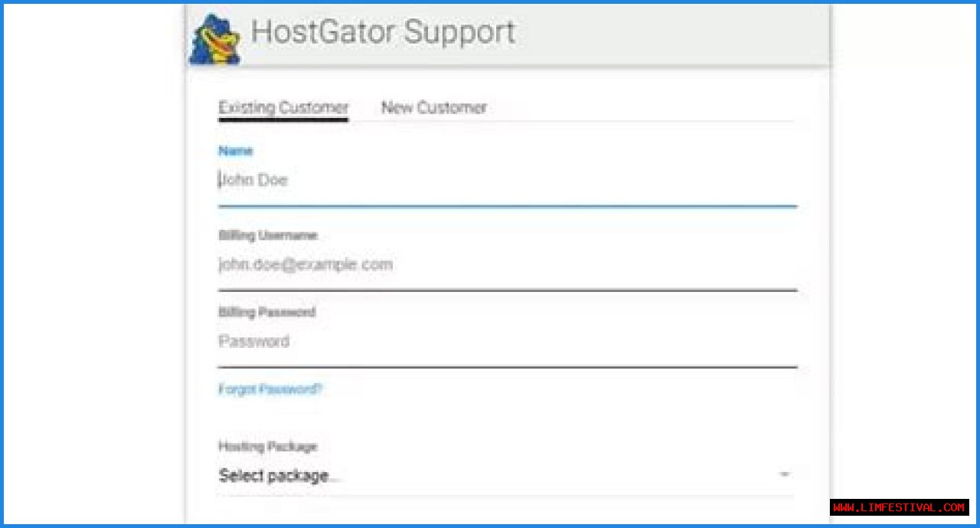Click the underline below the Billing Password field
980x528 pixels.
(x=507, y=367)
